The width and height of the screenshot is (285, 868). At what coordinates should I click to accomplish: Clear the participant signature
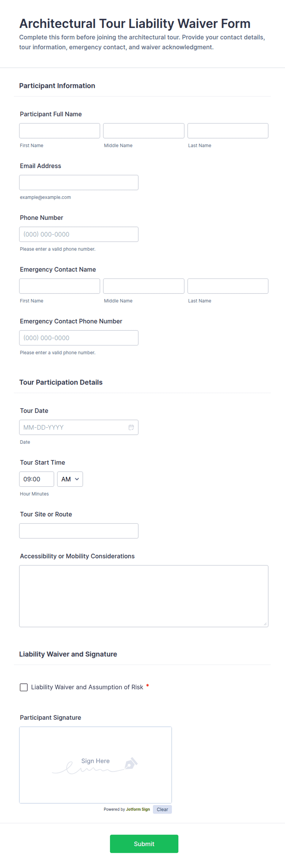162,809
